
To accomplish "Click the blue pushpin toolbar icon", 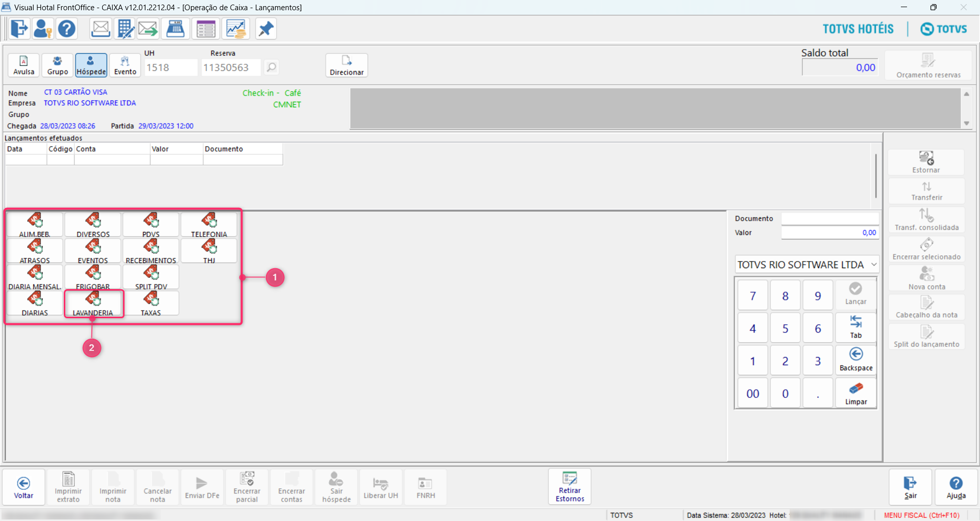I will pyautogui.click(x=265, y=29).
